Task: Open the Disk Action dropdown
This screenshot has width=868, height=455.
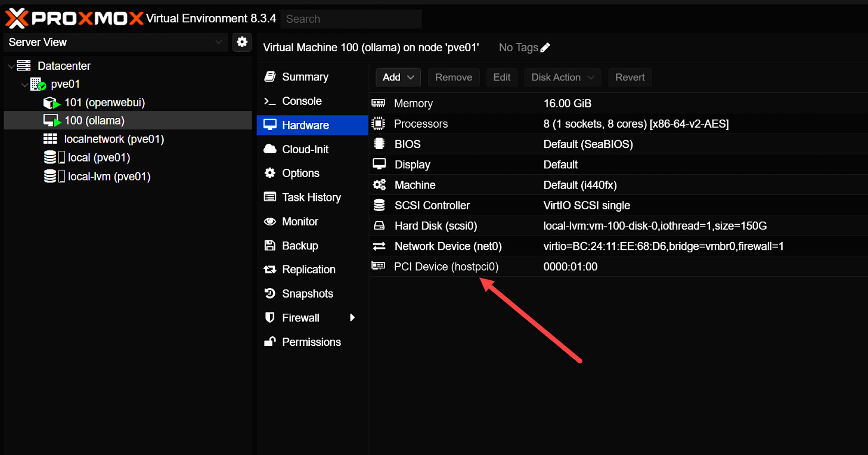Action: click(562, 77)
